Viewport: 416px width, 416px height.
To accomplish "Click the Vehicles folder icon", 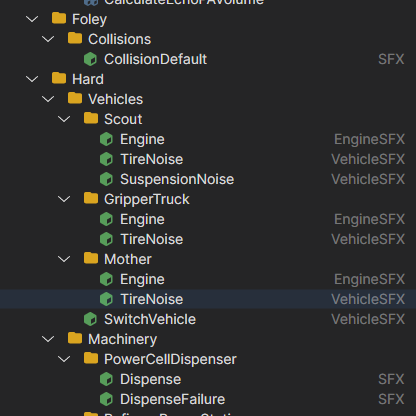I will tap(75, 98).
